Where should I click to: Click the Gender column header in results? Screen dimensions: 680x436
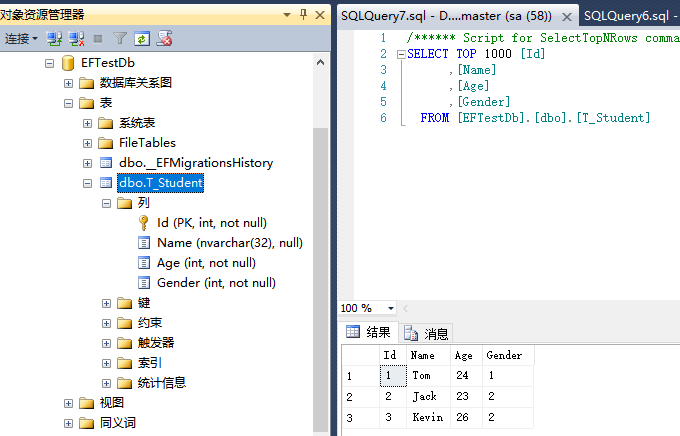pos(508,355)
